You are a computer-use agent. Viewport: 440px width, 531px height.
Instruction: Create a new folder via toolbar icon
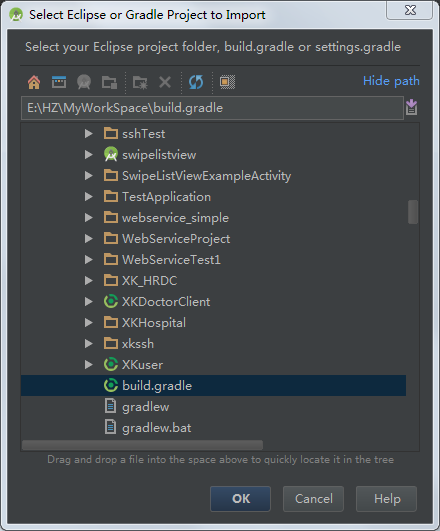[140, 82]
